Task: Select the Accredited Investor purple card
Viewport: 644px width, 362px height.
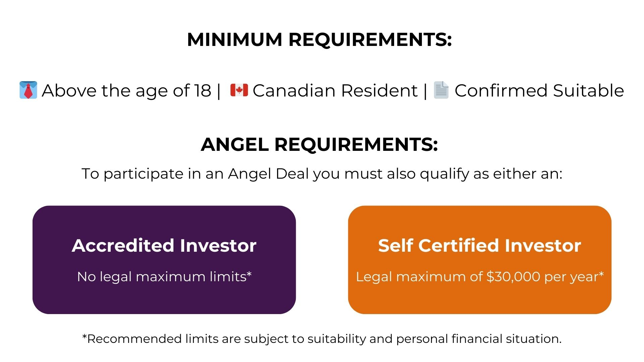Action: pos(164,260)
